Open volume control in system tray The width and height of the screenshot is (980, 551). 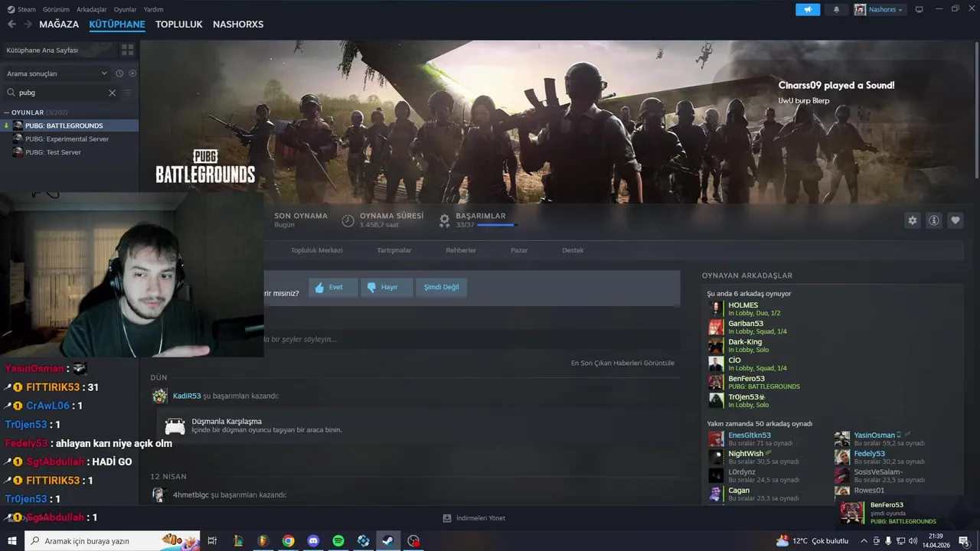913,540
